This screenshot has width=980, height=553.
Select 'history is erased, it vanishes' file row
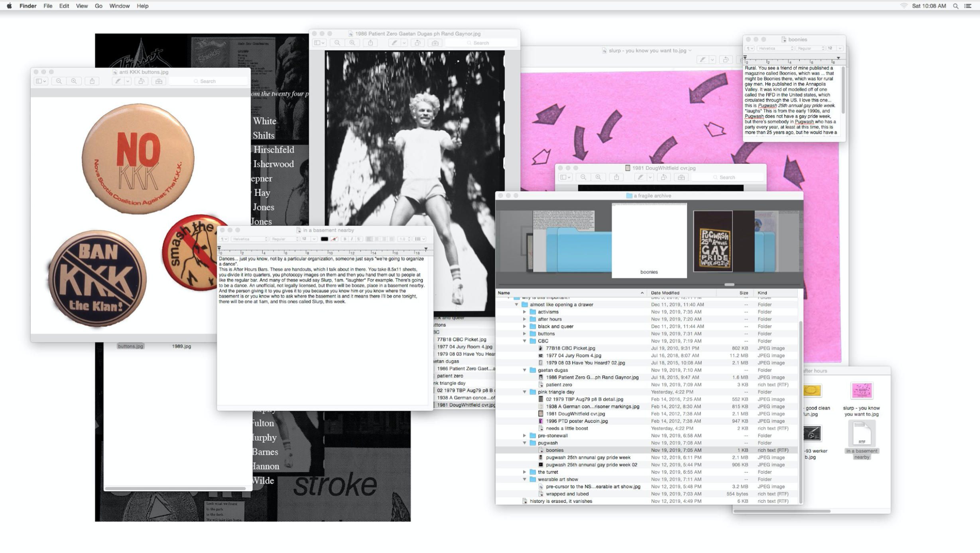[647, 501]
